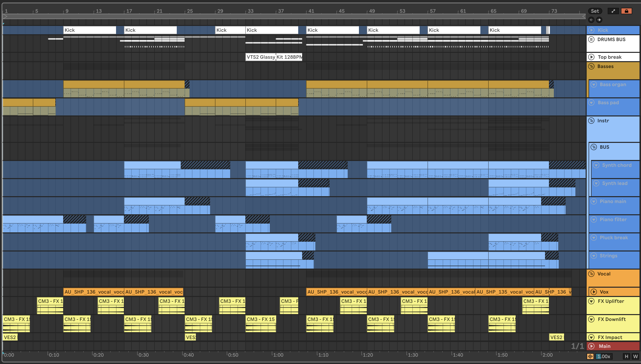Unfold the Synth chord track

pos(596,165)
